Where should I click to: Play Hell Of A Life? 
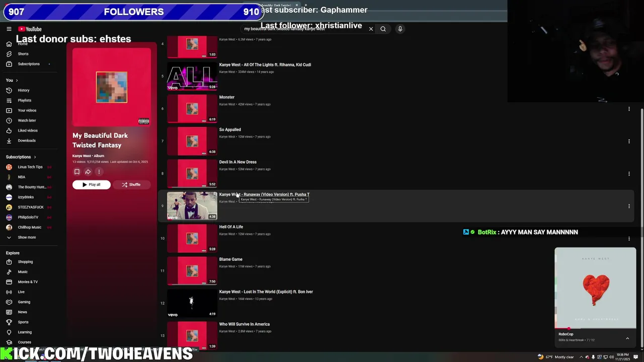coord(231,227)
